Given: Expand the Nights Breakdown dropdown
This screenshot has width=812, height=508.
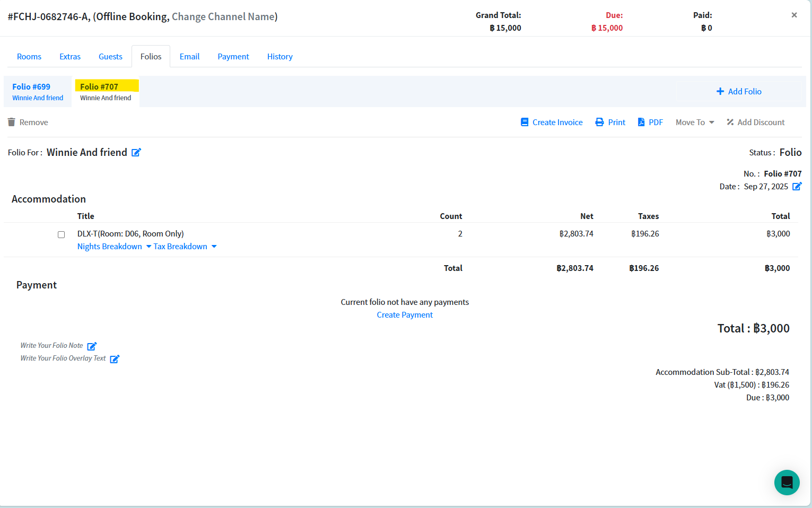Looking at the screenshot, I should pos(114,247).
